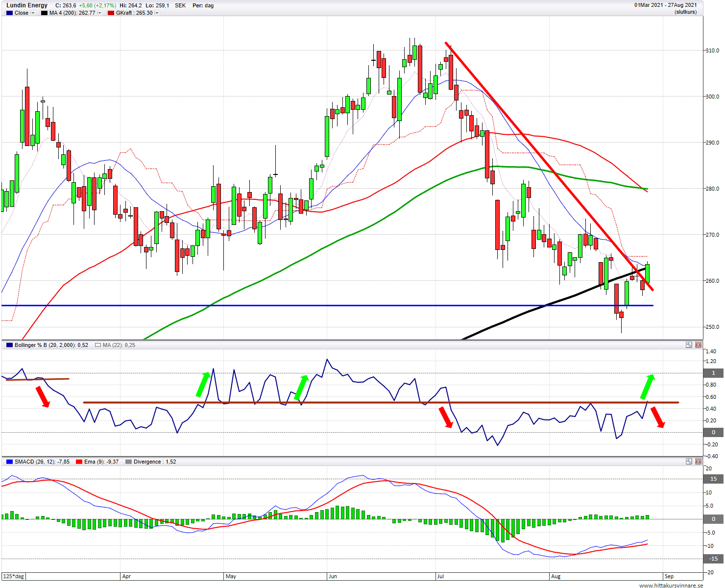Click the 125*dag period box
Screen dimensions: 725x588
coord(14,576)
